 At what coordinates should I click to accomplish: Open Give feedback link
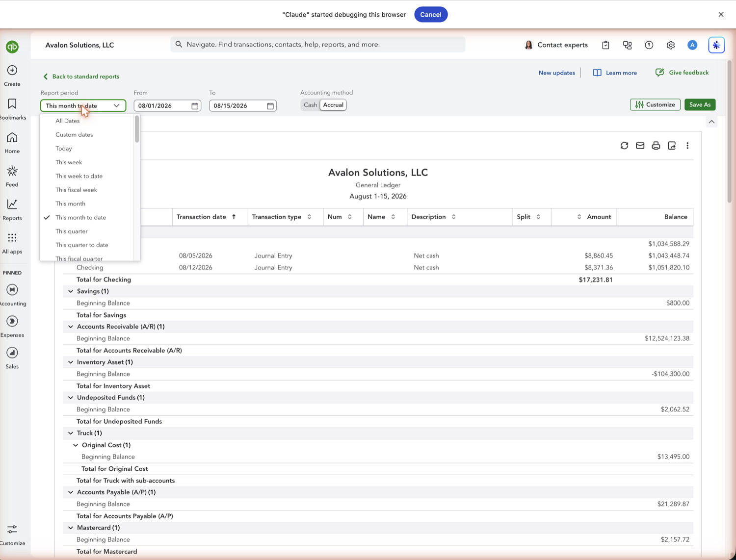[x=682, y=73]
